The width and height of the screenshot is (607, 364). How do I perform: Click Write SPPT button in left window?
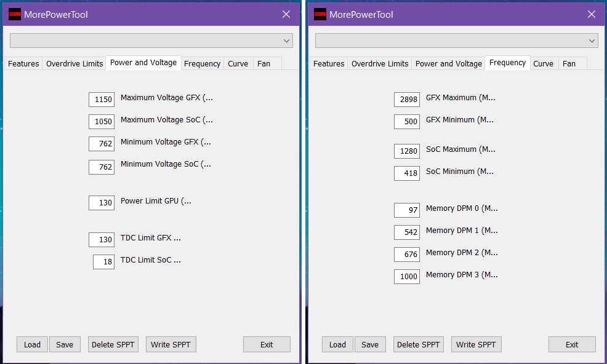point(171,344)
